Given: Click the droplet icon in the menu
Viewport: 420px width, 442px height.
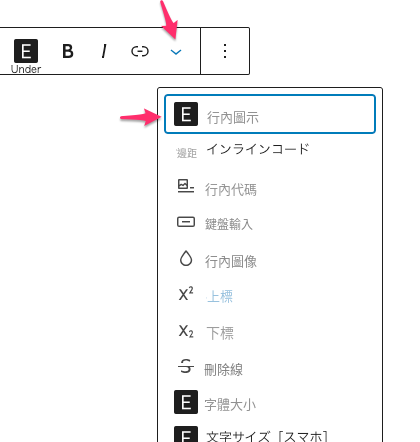Looking at the screenshot, I should 186,258.
